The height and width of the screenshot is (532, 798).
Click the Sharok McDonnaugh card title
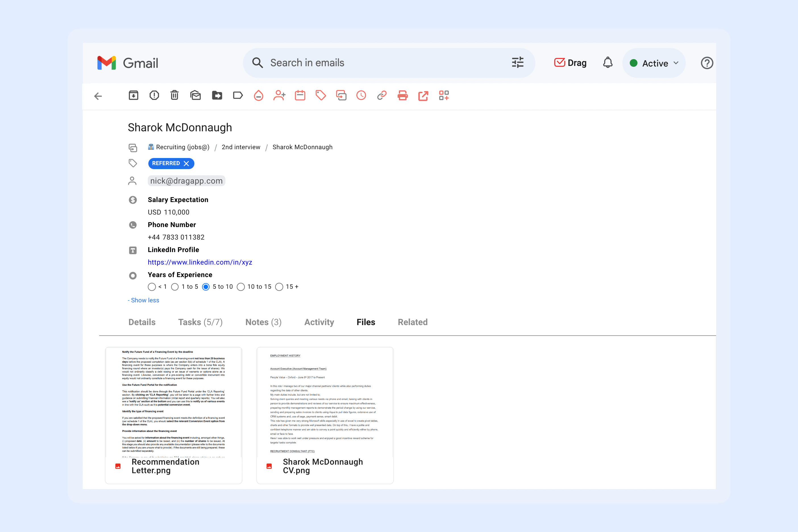(180, 128)
